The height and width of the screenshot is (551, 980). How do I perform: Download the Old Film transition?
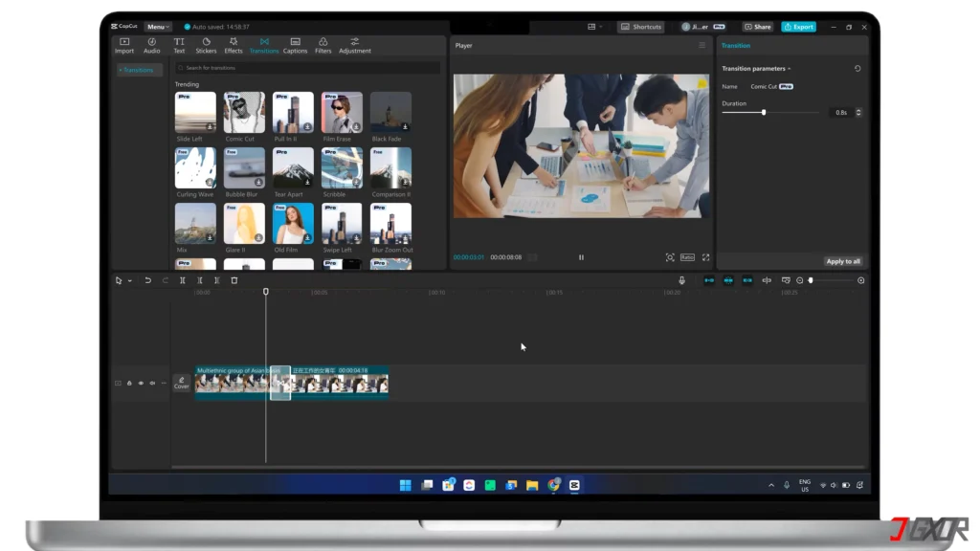pos(307,238)
